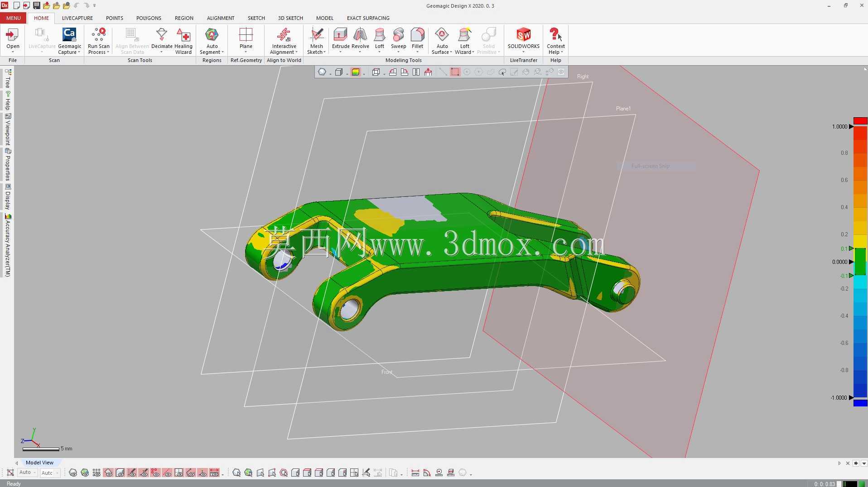Viewport: 868px width, 487px height.
Task: Switch to the POLYGONS ribbon tab
Action: [149, 18]
